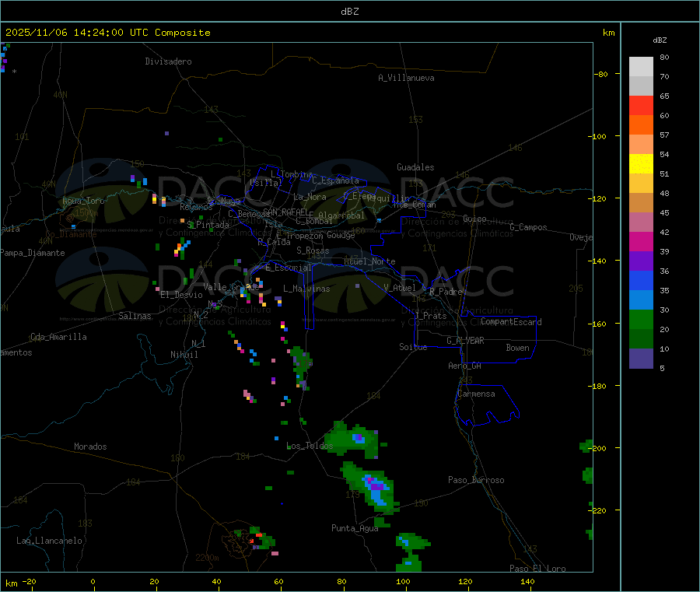This screenshot has height=592, width=700.
Task: Select the Carmensa label
Action: (476, 394)
